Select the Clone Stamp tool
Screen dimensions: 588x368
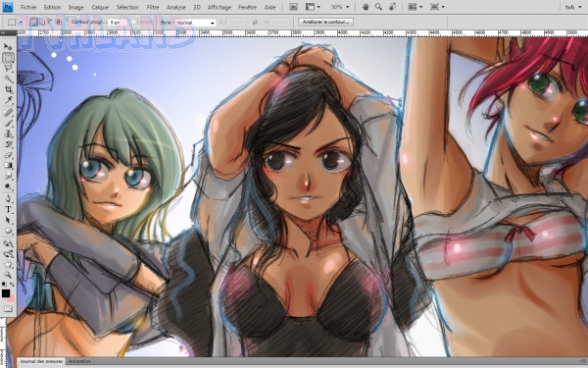click(x=8, y=133)
